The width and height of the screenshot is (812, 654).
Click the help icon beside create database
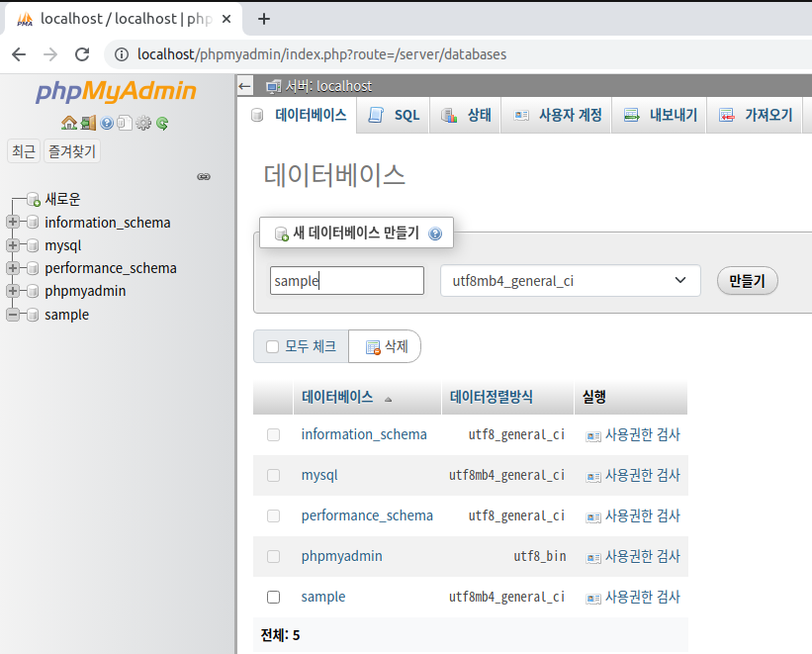coord(435,234)
